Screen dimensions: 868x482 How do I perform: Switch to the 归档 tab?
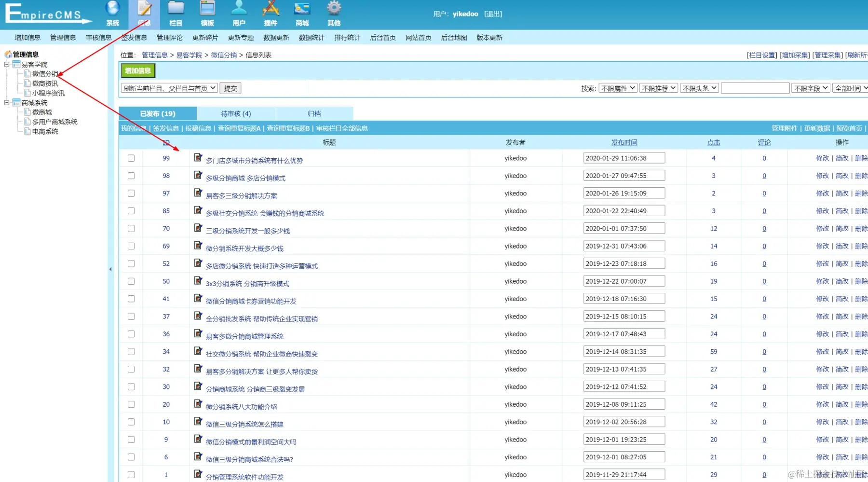click(314, 113)
